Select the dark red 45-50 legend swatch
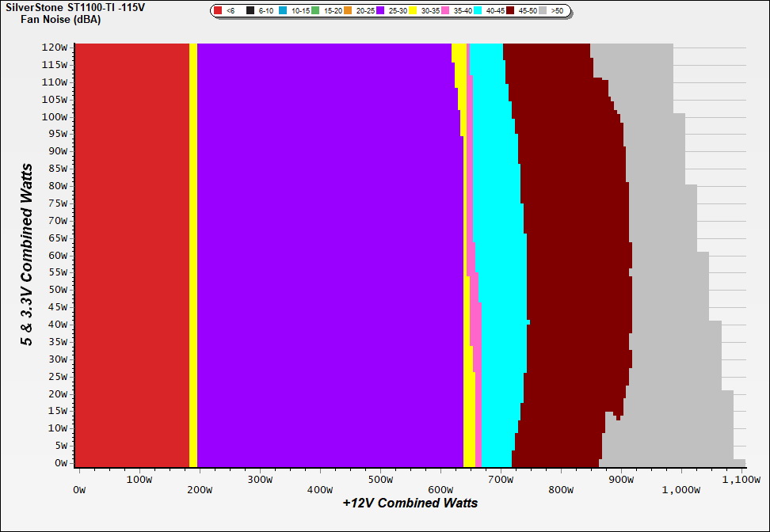 pos(511,11)
